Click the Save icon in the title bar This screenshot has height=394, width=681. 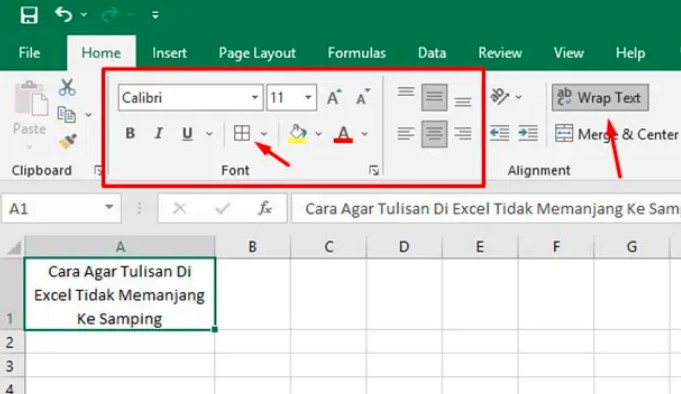point(29,15)
